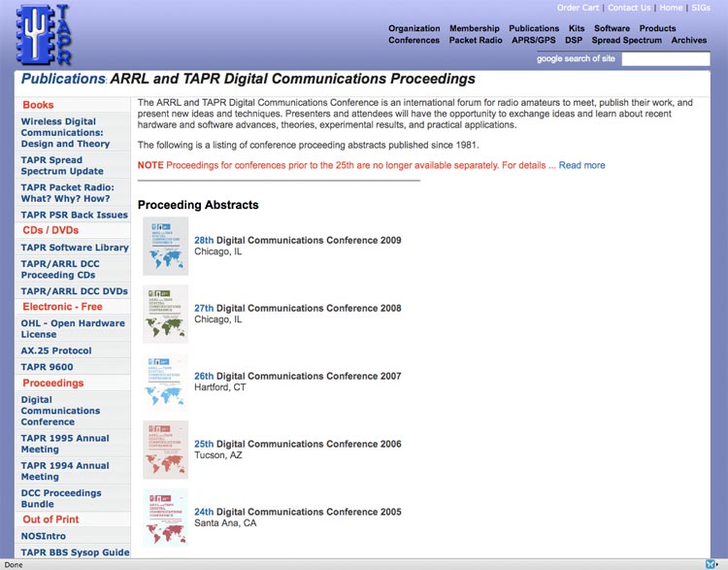This screenshot has width=728, height=570.
Task: Open the Order Cart link
Action: coord(579,8)
